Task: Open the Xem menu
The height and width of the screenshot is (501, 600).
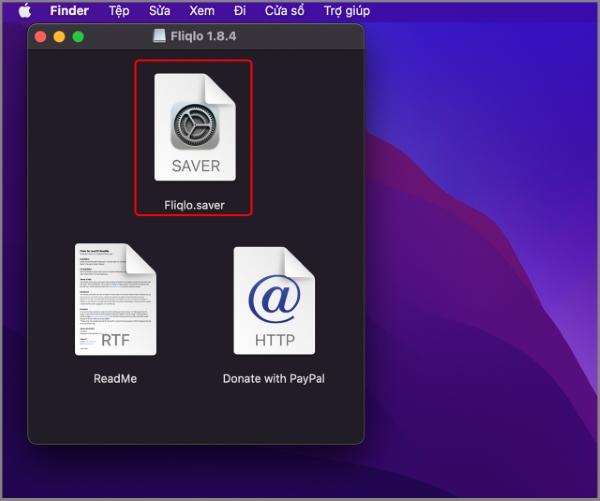Action: (203, 11)
